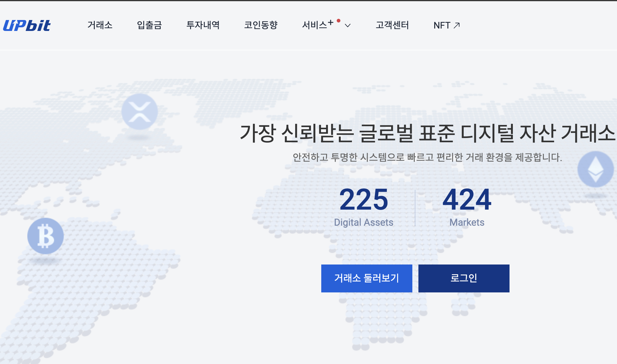Open the 거래소 menu item

tap(100, 25)
